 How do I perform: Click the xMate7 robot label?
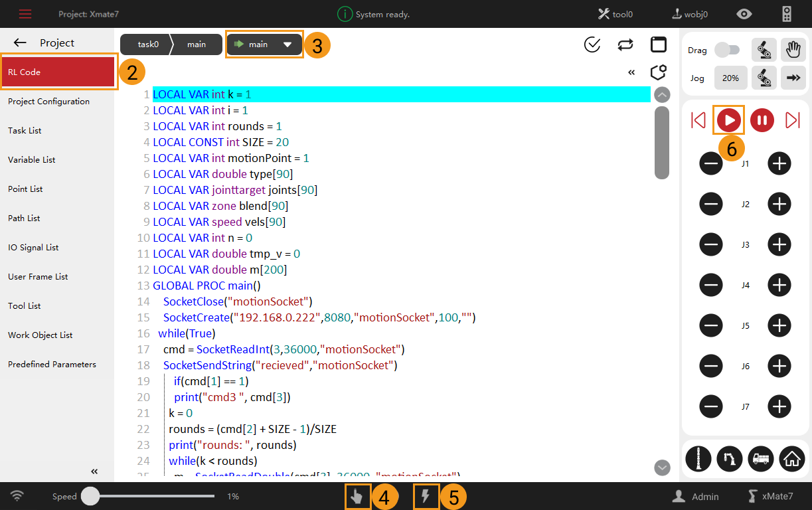tap(770, 496)
